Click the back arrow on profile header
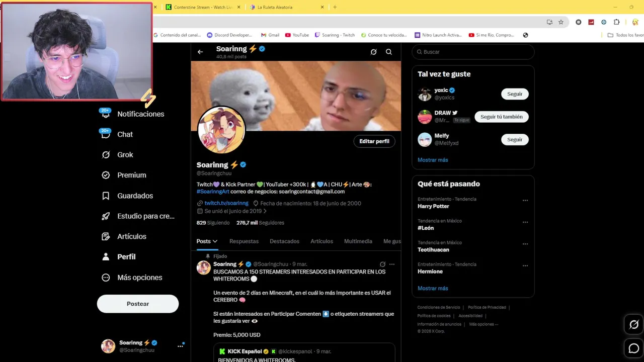644x362 pixels. coord(200,52)
